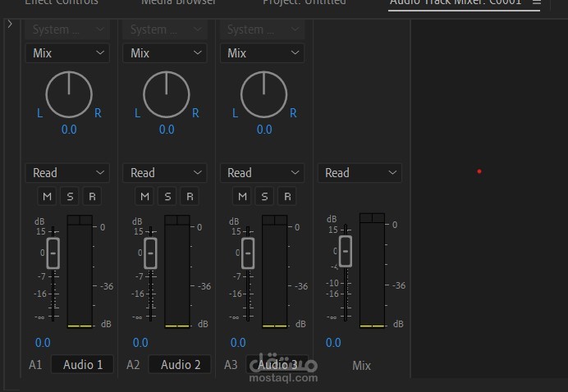Click Audio 3 volume fader handle

tap(248, 253)
